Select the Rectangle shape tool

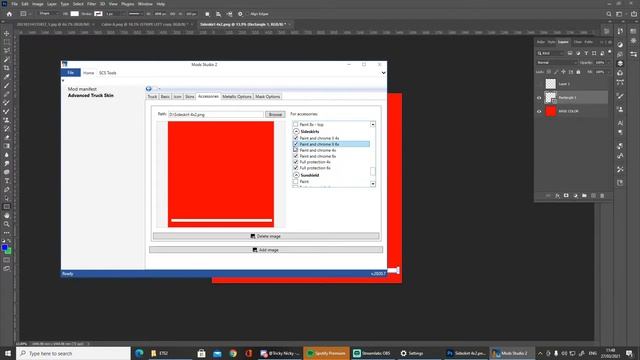click(x=7, y=207)
